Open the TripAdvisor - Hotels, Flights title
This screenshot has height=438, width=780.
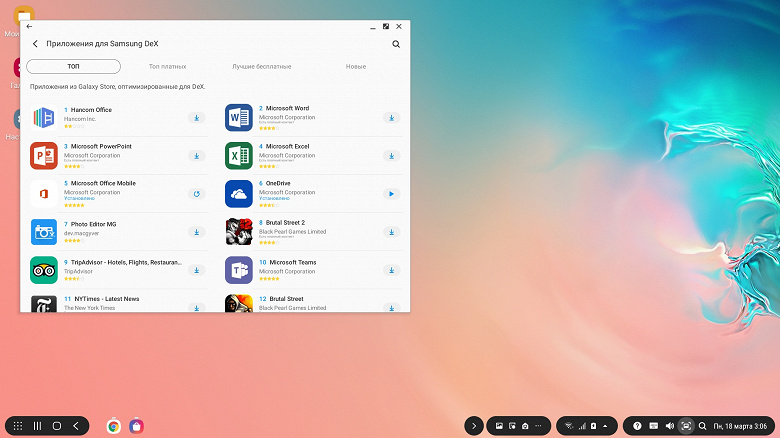click(x=126, y=262)
